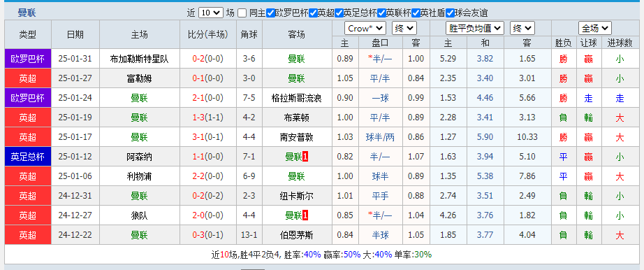
Task: Click the 曼联 team title
Action: click(x=27, y=13)
